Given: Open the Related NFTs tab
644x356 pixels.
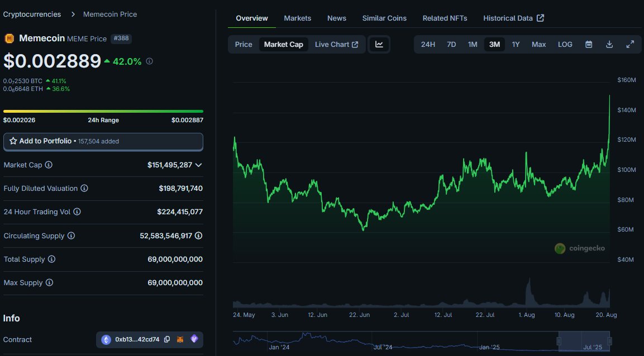Looking at the screenshot, I should point(445,18).
